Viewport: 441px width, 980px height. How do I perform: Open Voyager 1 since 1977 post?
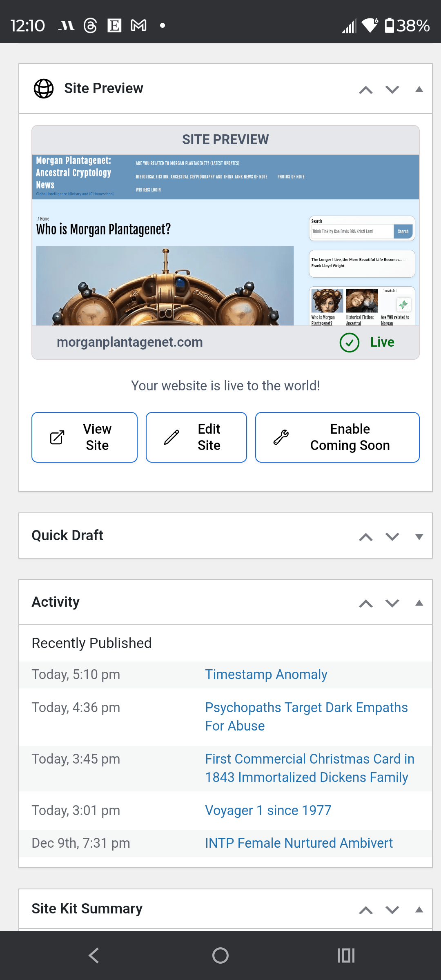click(x=268, y=811)
